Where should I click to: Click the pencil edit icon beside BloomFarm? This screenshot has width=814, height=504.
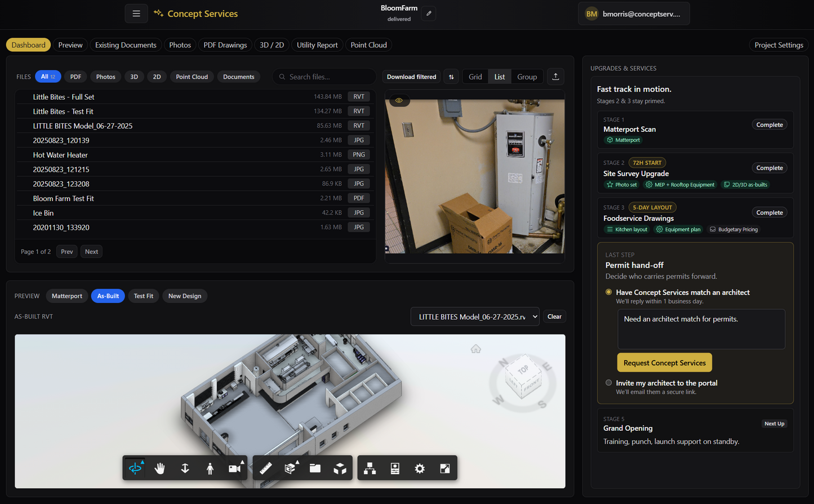point(429,14)
